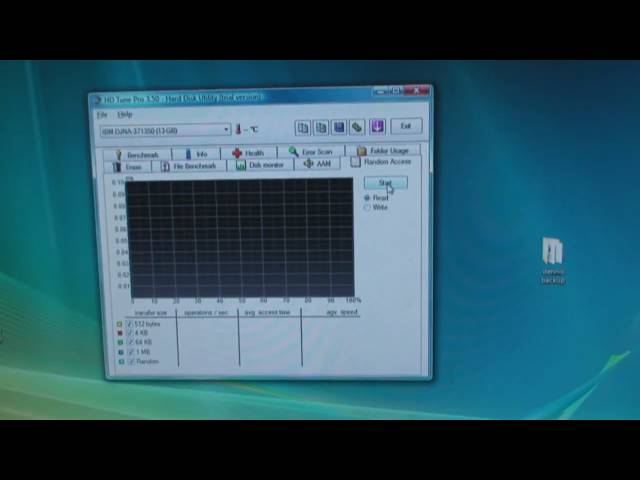Click the blue swatch beside 1 MB
This screenshot has width=640, height=480.
click(120, 352)
